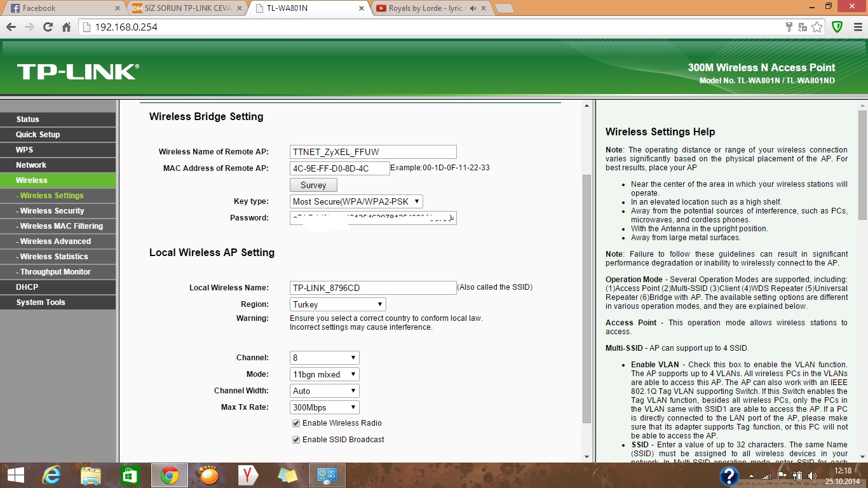Click the Password input field

click(x=373, y=218)
